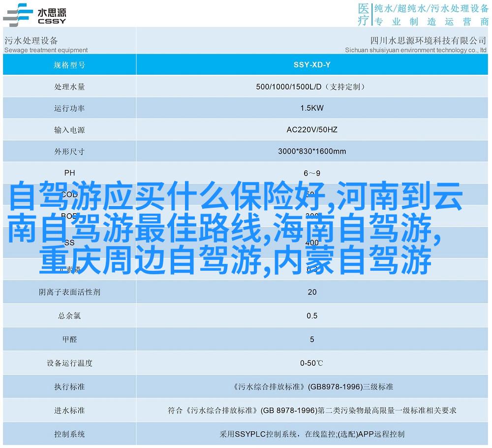The image size is (492, 448).
Task: Click the 'Sichuan shuisiyuan environment technology' English name
Action: tap(415, 50)
